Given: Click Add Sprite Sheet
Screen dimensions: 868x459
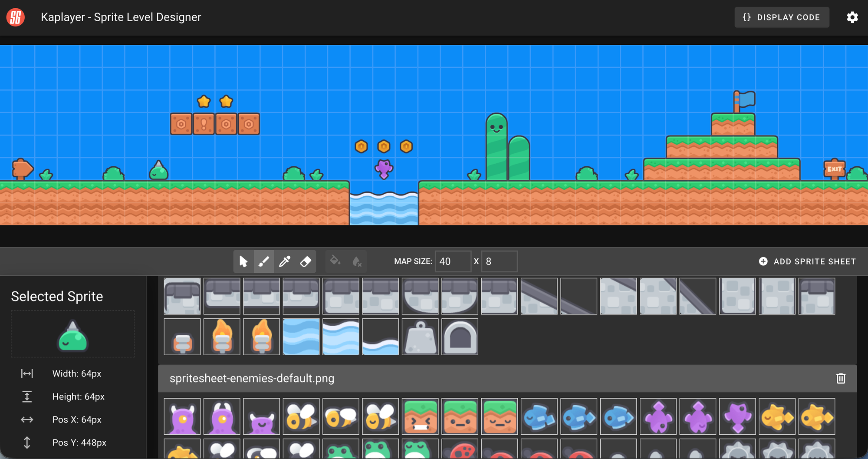Looking at the screenshot, I should click(x=807, y=261).
